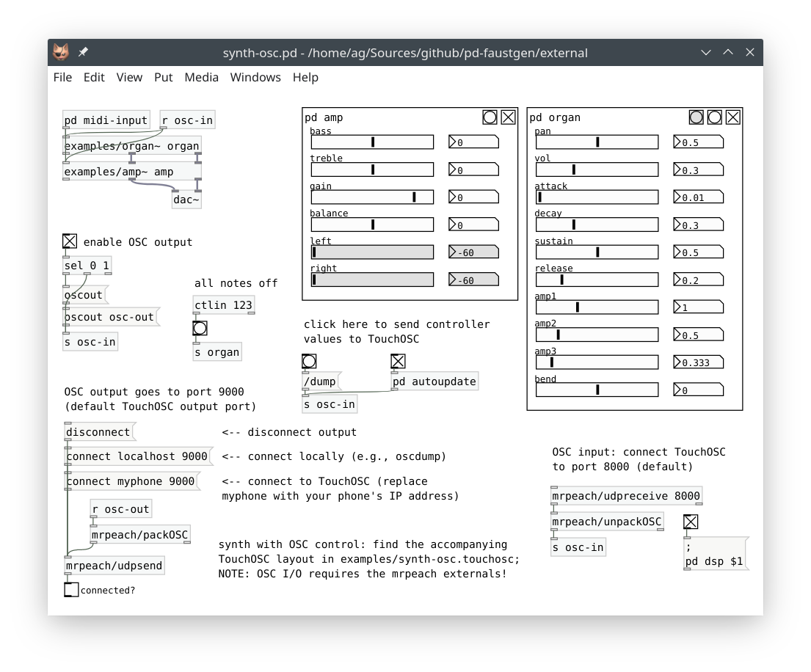Click the balance slider in pd amp
This screenshot has width=811, height=672.
click(372, 224)
